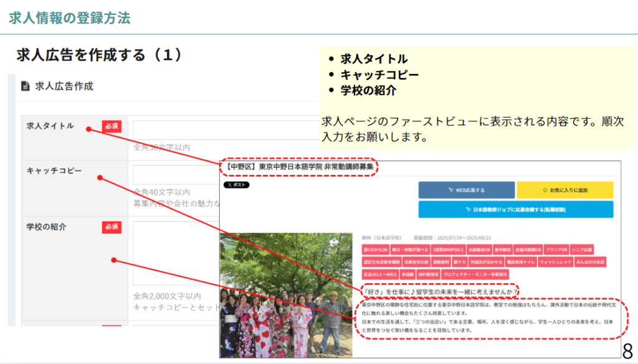Click the job title 東京中野日本語学院 非常勤講師募集
The width and height of the screenshot is (638, 364).
click(x=300, y=167)
